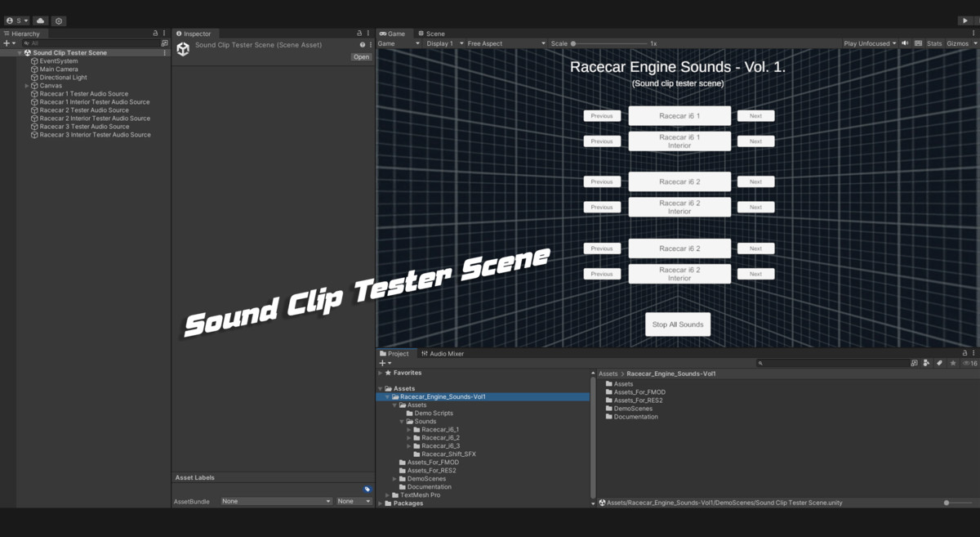Expand the Canvas object in Hierarchy
980x537 pixels.
coord(27,86)
